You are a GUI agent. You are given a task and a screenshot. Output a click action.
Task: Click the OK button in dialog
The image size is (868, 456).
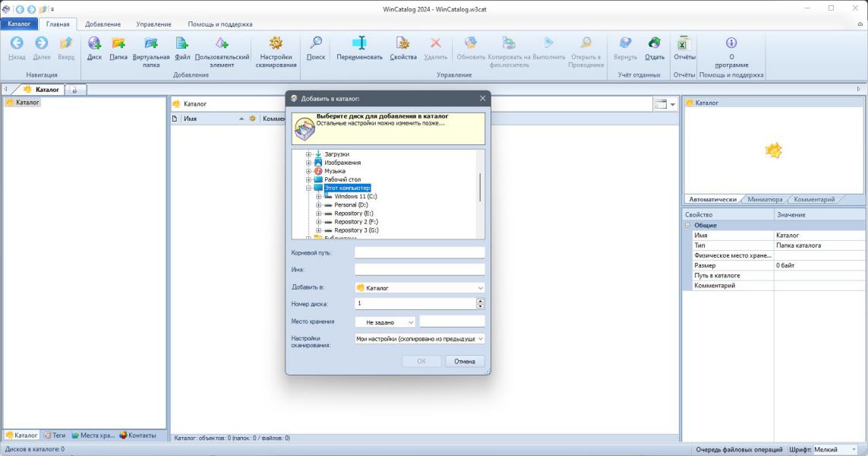point(421,361)
